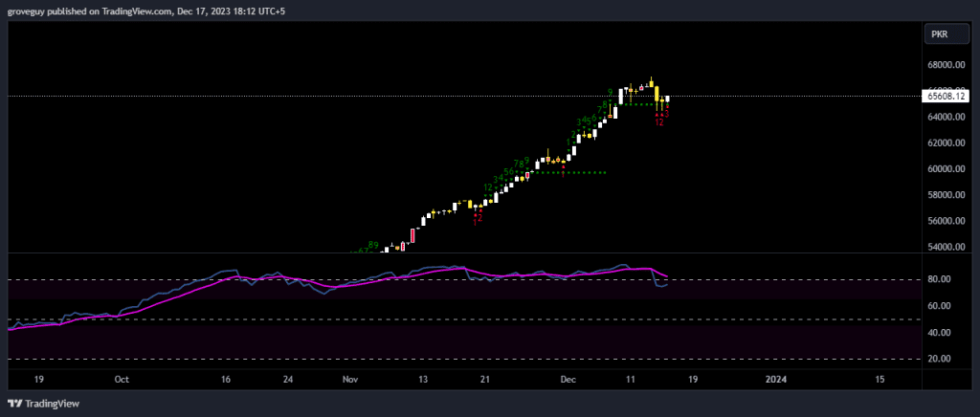Click the most recent white candle
The height and width of the screenshot is (417, 980).
coord(667,99)
